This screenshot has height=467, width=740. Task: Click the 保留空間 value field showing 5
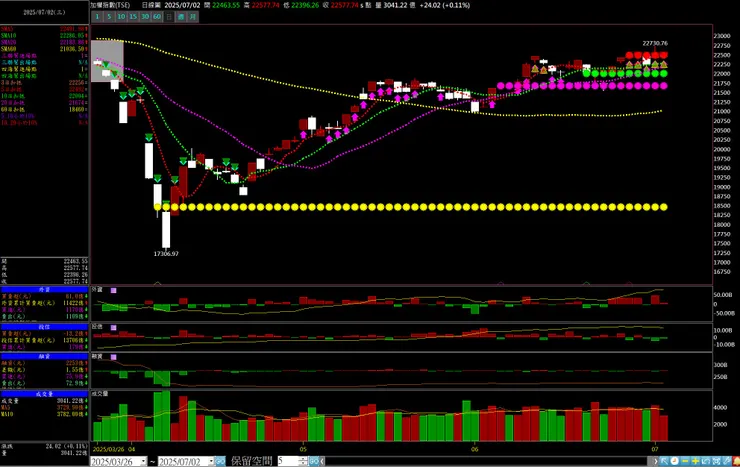(x=289, y=461)
